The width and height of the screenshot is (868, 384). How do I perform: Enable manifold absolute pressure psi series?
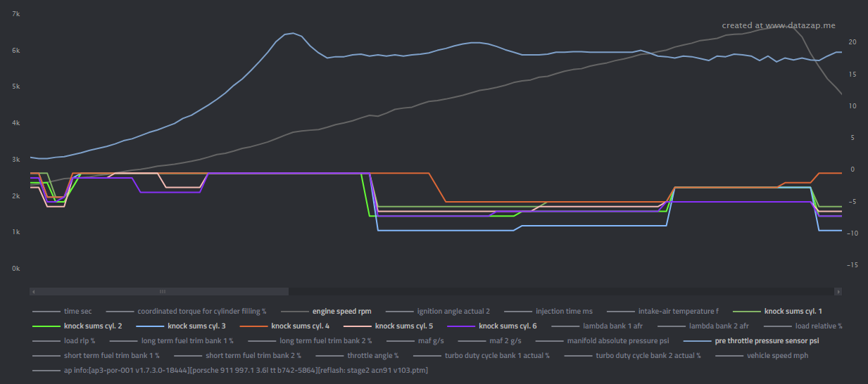617,340
